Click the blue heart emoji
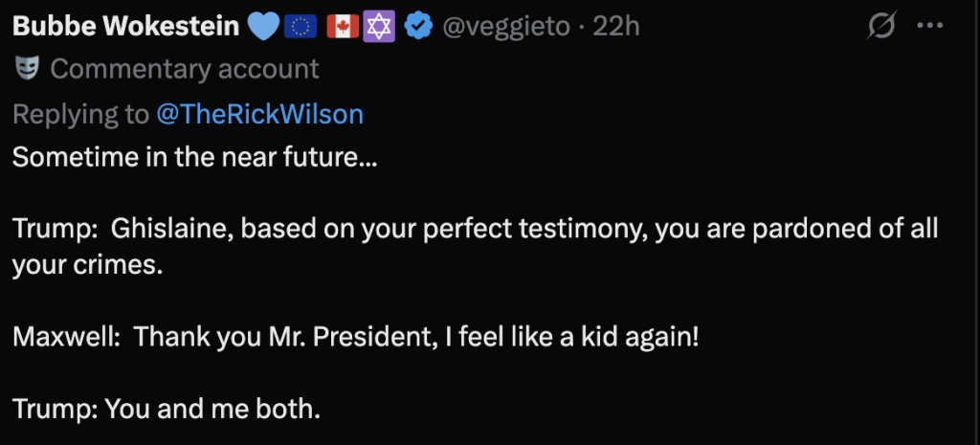 pyautogui.click(x=263, y=27)
